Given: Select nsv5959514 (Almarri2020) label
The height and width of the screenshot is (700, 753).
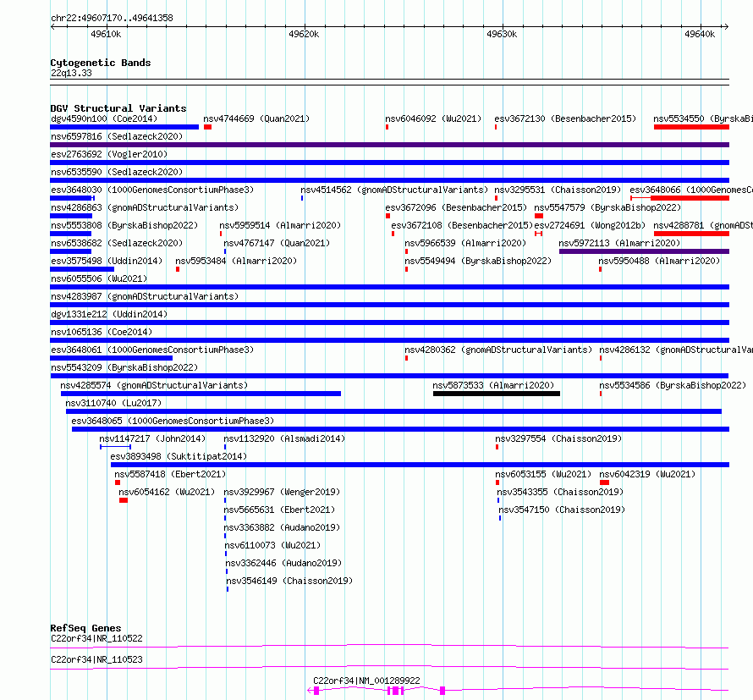Looking at the screenshot, I should pyautogui.click(x=280, y=225).
